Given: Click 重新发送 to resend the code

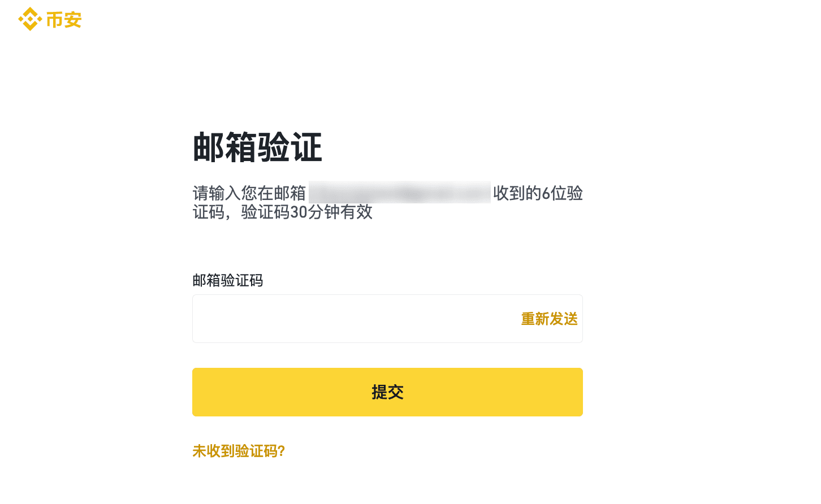Looking at the screenshot, I should [549, 319].
